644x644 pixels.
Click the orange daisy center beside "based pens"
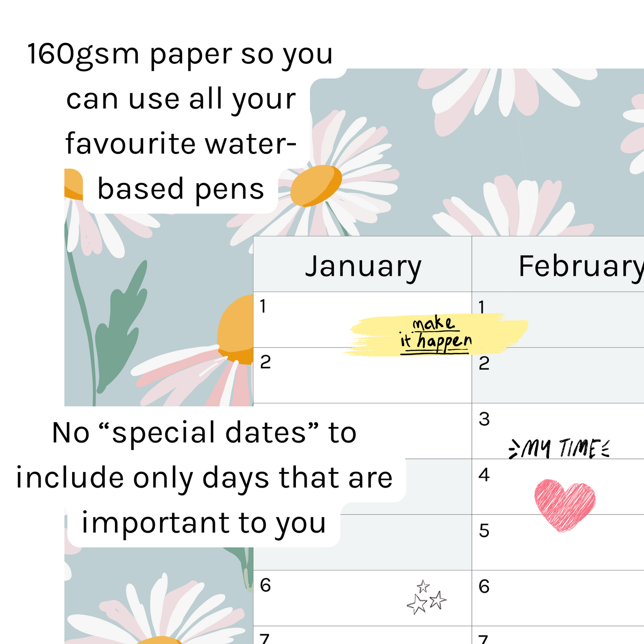click(316, 186)
